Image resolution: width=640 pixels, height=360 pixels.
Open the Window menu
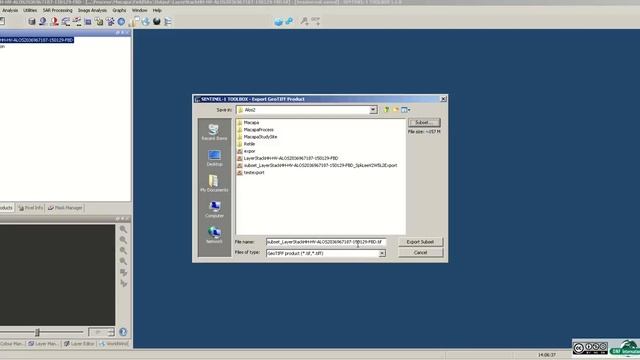coord(140,10)
